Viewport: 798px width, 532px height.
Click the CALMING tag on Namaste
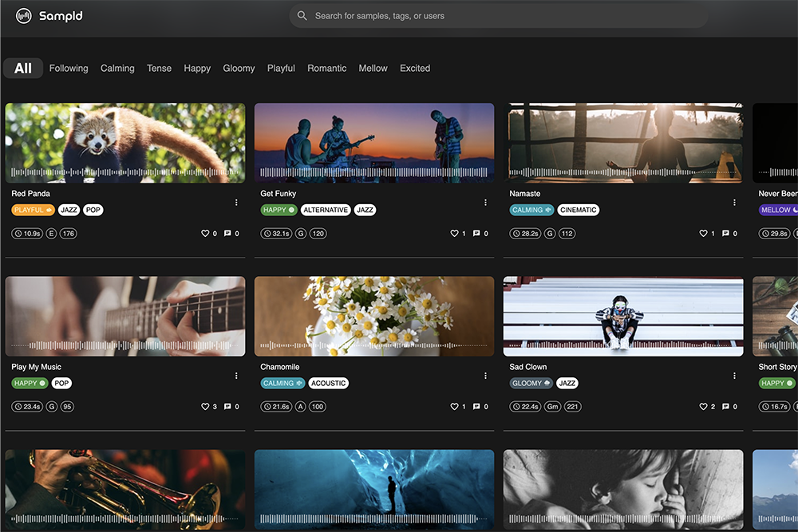(x=531, y=210)
